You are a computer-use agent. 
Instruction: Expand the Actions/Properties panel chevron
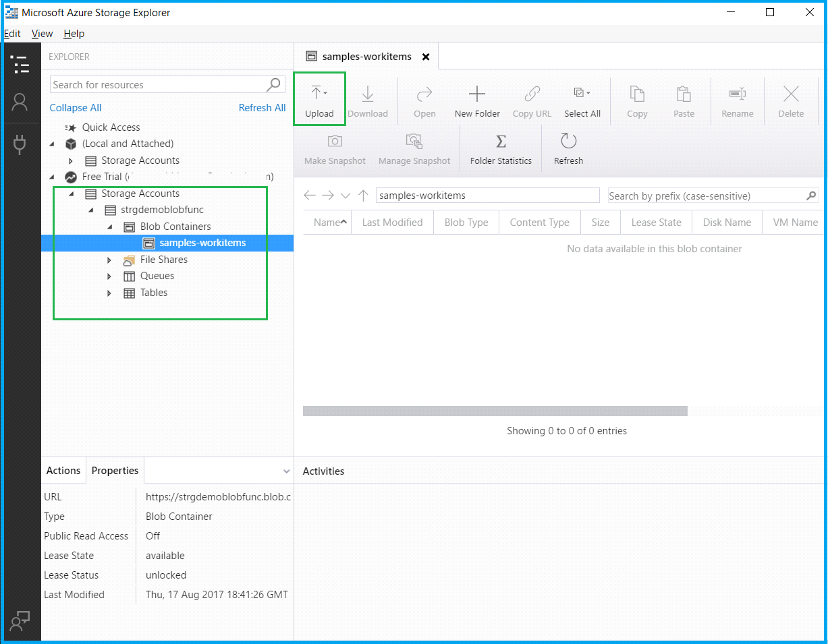tap(286, 471)
